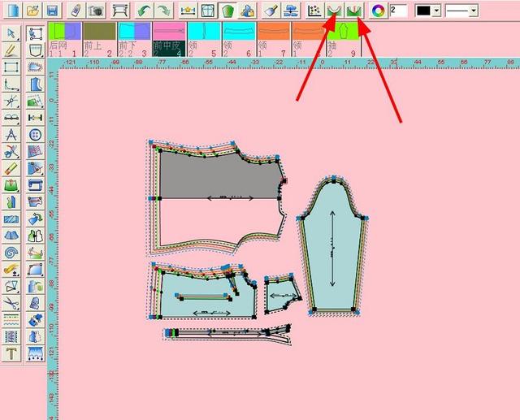Select the compass tool
Screen dimensions: 520x420
11,135
